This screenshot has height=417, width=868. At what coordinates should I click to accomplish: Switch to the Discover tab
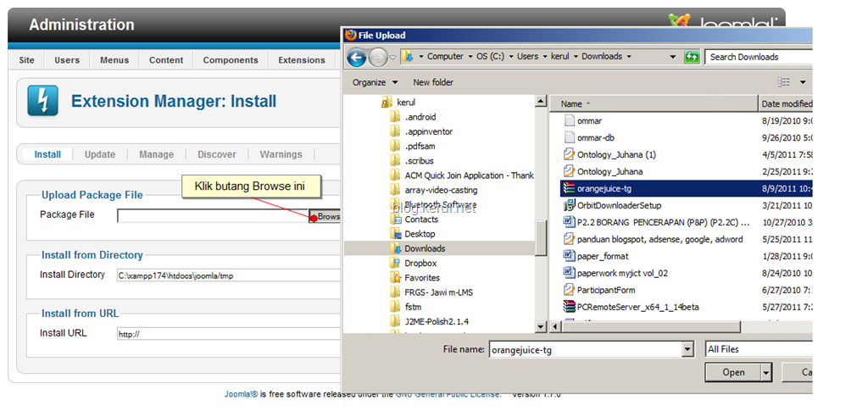217,154
